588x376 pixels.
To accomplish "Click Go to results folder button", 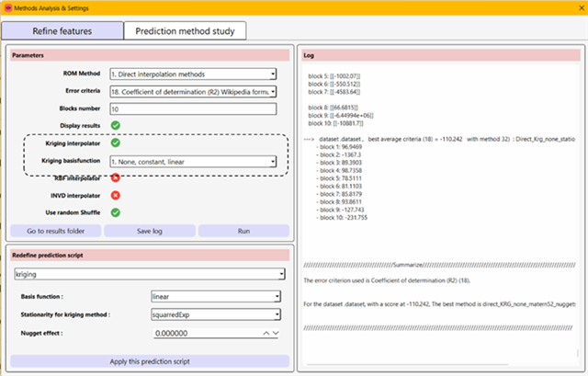I will click(55, 231).
